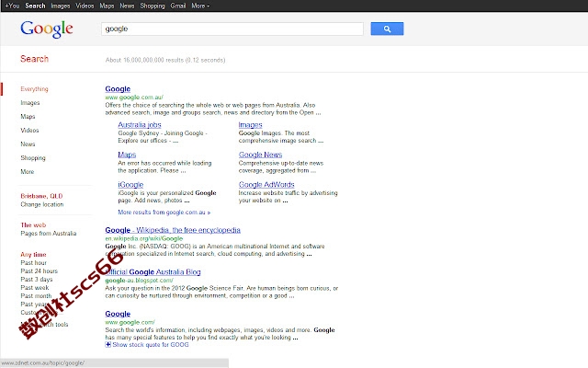
Task: Click the 'google-au.blogspot.com/' URL text
Action: [139, 281]
